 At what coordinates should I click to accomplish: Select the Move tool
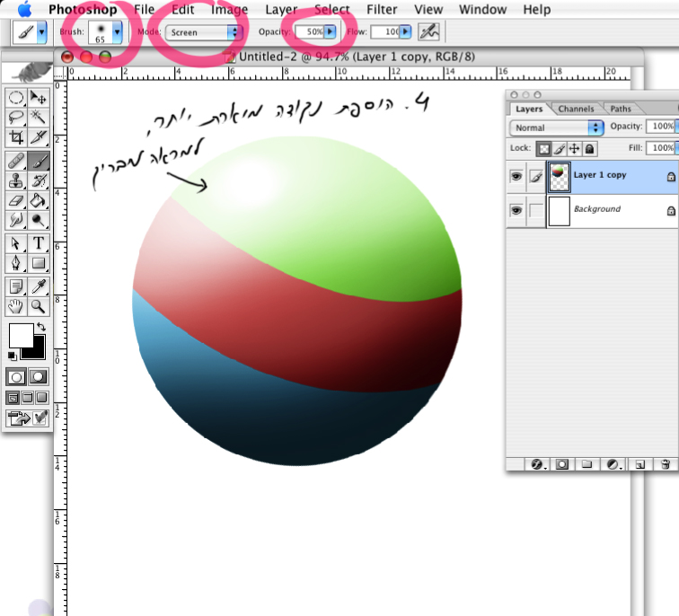39,98
